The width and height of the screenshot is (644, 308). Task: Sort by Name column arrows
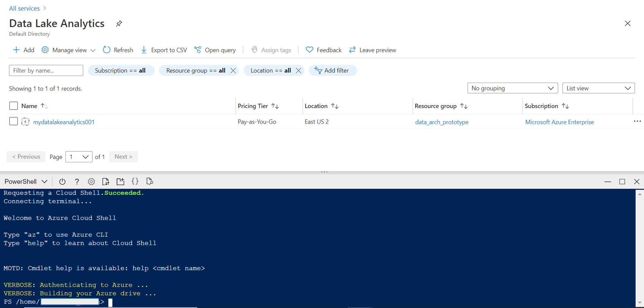pyautogui.click(x=44, y=106)
